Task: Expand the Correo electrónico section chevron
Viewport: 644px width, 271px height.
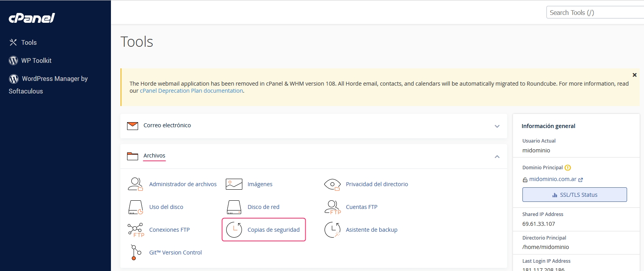Action: [x=497, y=126]
